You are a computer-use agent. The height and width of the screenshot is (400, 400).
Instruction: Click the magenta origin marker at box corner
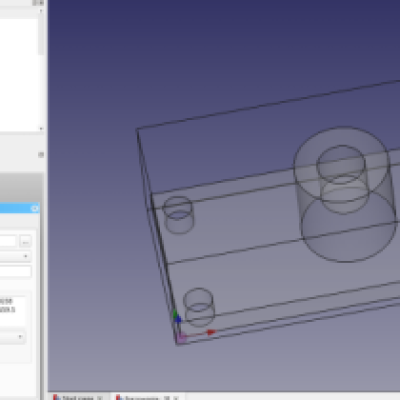181,338
